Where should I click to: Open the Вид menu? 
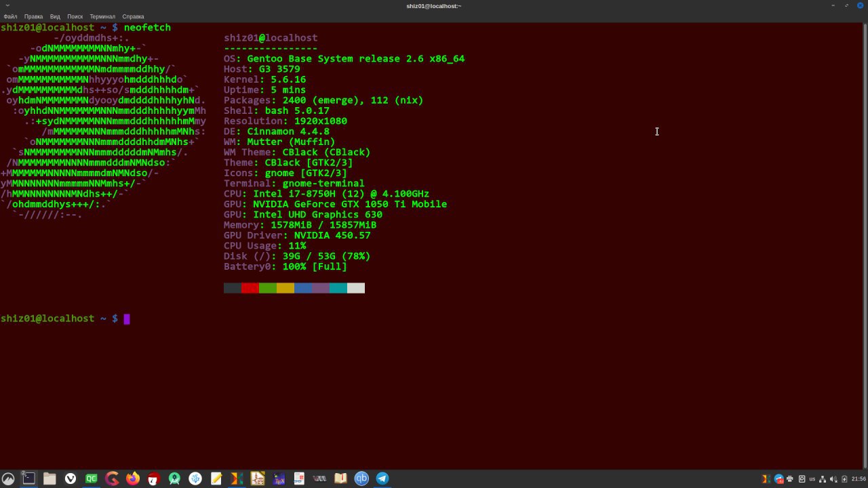[x=55, y=16]
